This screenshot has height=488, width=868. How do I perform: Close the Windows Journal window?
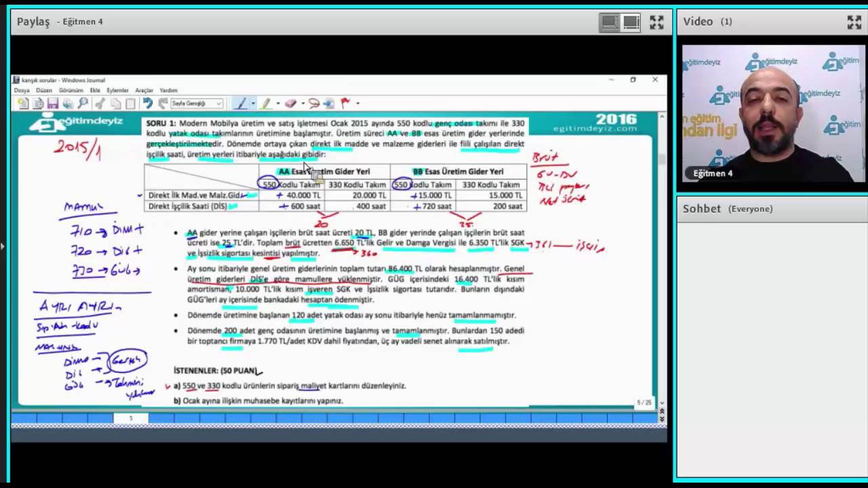point(655,80)
